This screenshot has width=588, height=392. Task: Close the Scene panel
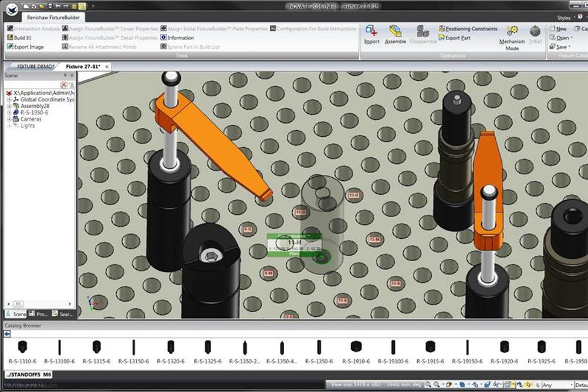72,75
